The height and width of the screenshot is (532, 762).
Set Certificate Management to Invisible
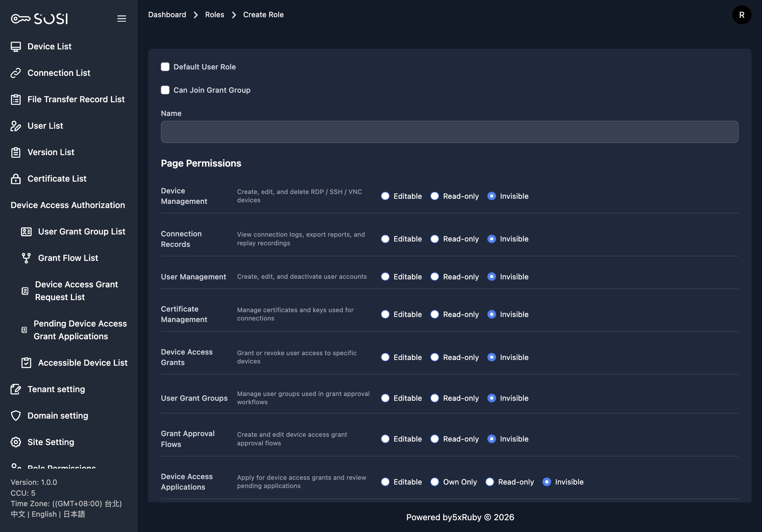[x=492, y=314]
